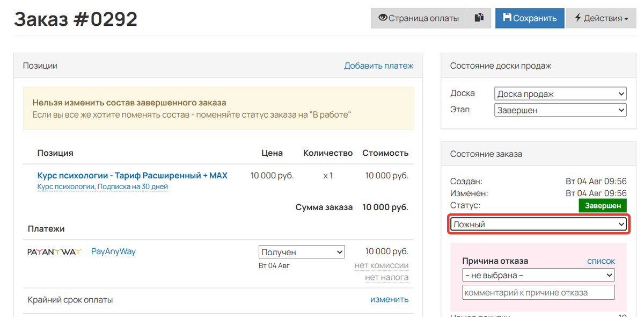Open the payment status dropdown Получен
This screenshot has width=644, height=317.
click(302, 252)
